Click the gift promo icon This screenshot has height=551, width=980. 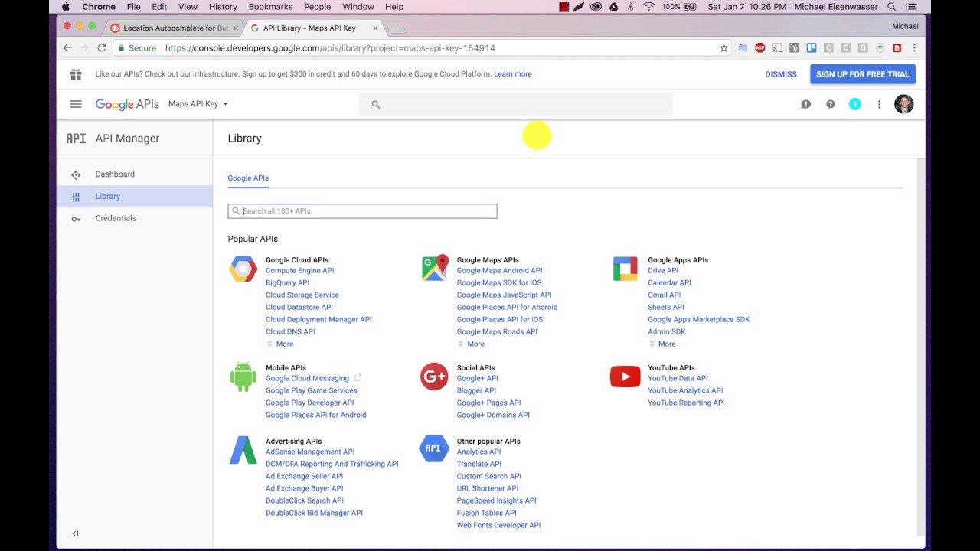76,74
